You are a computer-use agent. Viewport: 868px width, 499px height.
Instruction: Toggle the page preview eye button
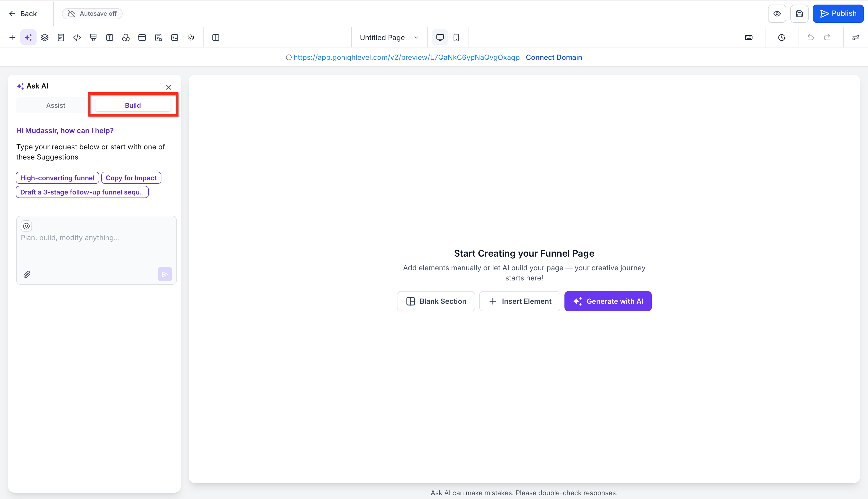[x=777, y=14]
